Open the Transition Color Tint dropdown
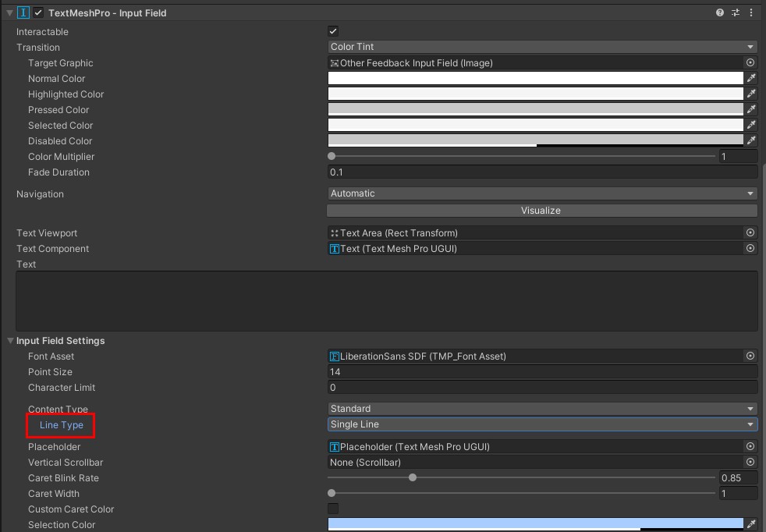This screenshot has width=766, height=532. pyautogui.click(x=542, y=47)
